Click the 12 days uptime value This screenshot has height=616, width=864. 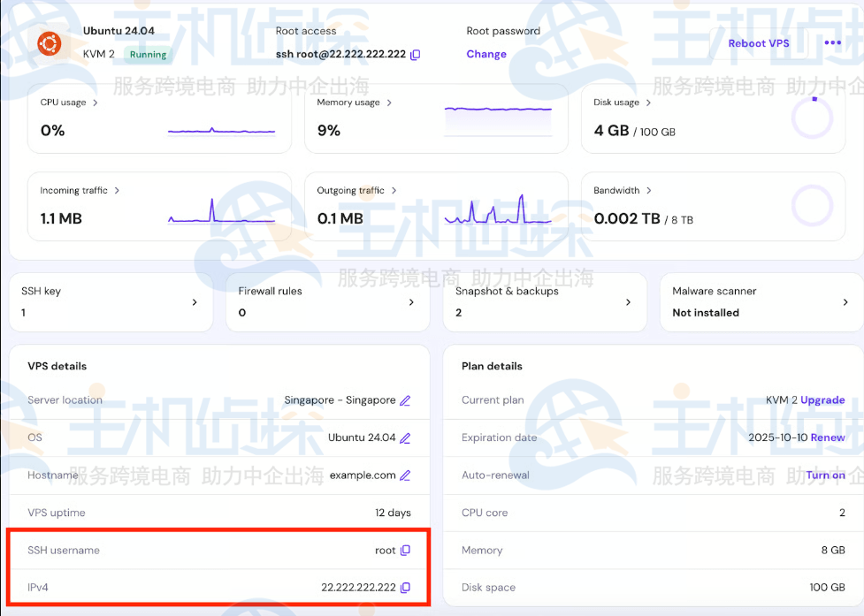pos(393,513)
